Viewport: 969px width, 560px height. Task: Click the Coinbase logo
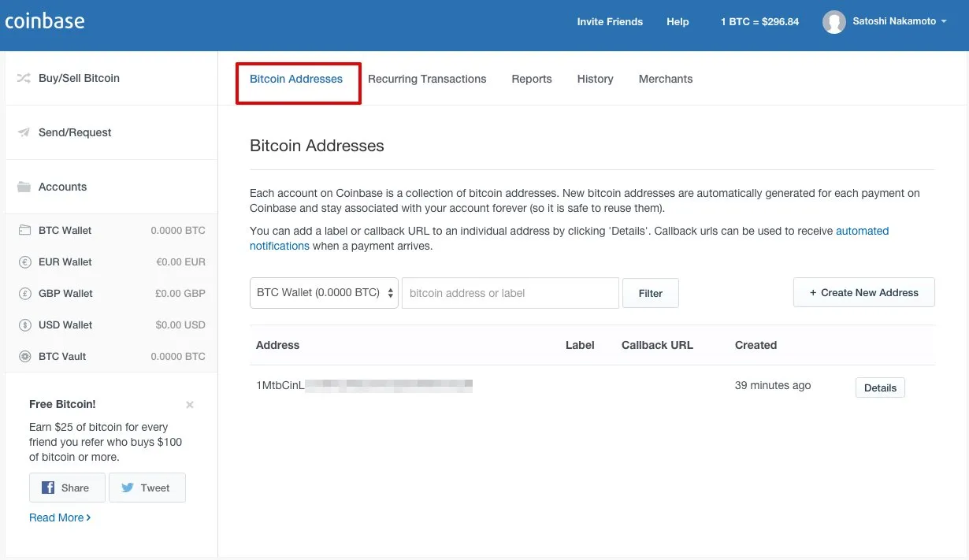45,21
